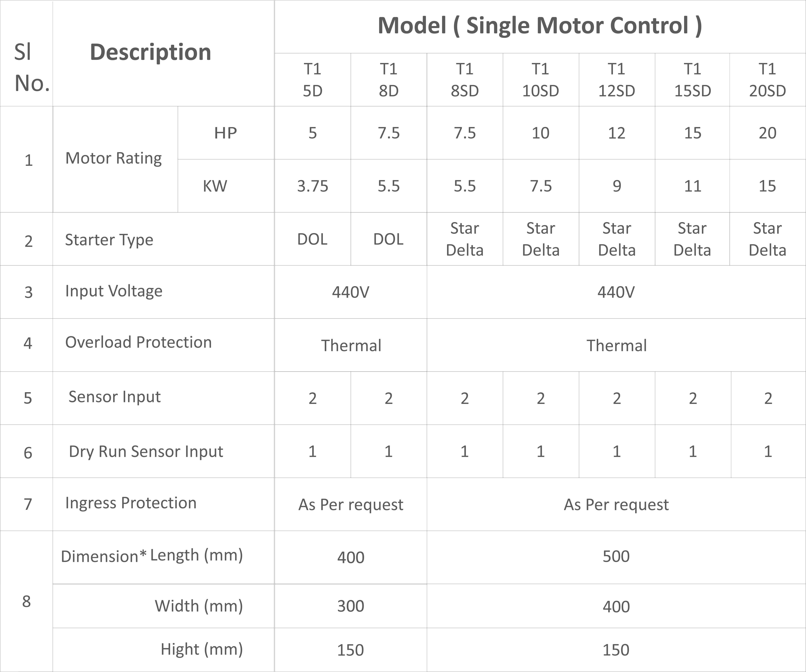
Task: Click the KW sub-row label
Action: coord(215,186)
